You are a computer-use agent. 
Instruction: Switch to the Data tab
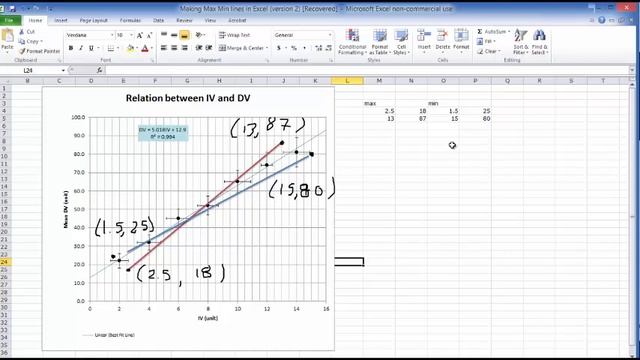pos(158,20)
